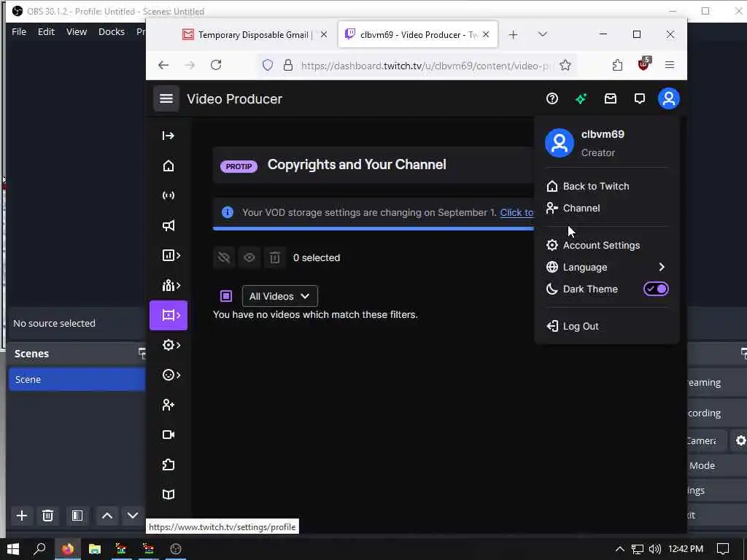Open File Explorer from taskbar

(x=95, y=549)
